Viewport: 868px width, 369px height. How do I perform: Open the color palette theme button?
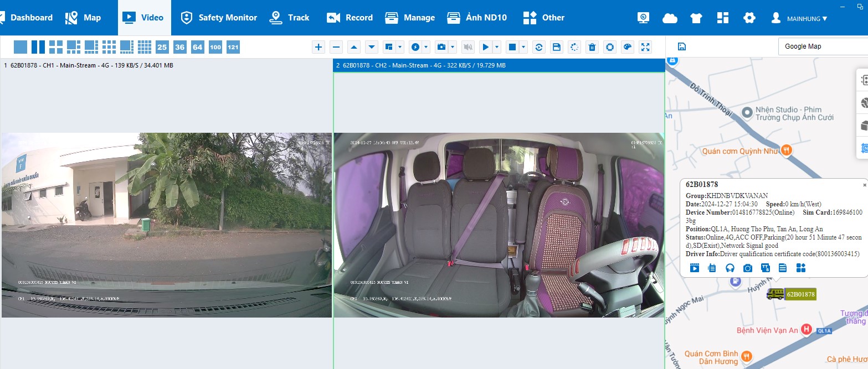pyautogui.click(x=627, y=47)
